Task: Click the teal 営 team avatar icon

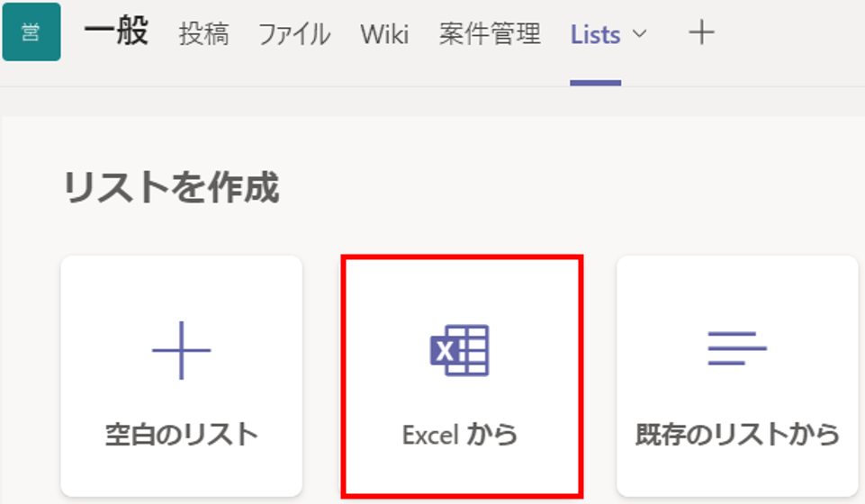Action: point(32,32)
